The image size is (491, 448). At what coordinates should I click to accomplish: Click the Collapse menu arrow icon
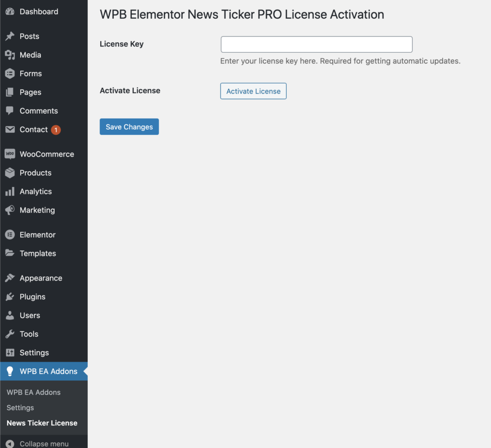(x=10, y=444)
